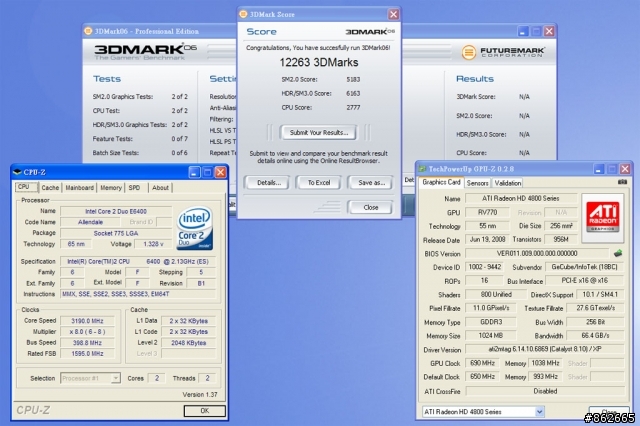640x426 pixels.
Task: Click the Futuremark Corporation logo
Action: pos(502,52)
